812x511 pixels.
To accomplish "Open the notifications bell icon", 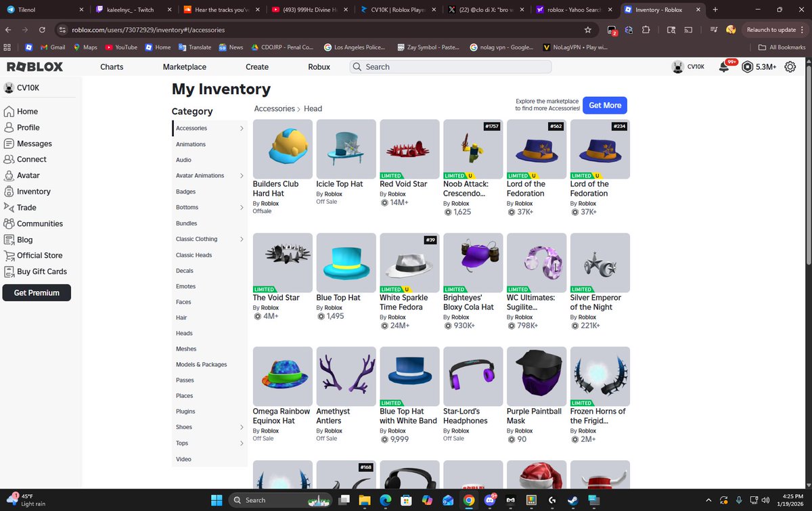I will pyautogui.click(x=723, y=67).
